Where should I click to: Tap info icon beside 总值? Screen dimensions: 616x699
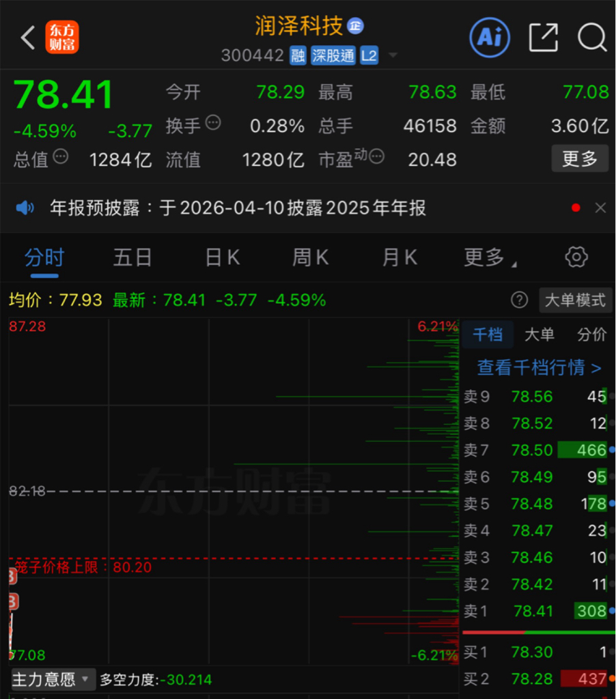[61, 156]
